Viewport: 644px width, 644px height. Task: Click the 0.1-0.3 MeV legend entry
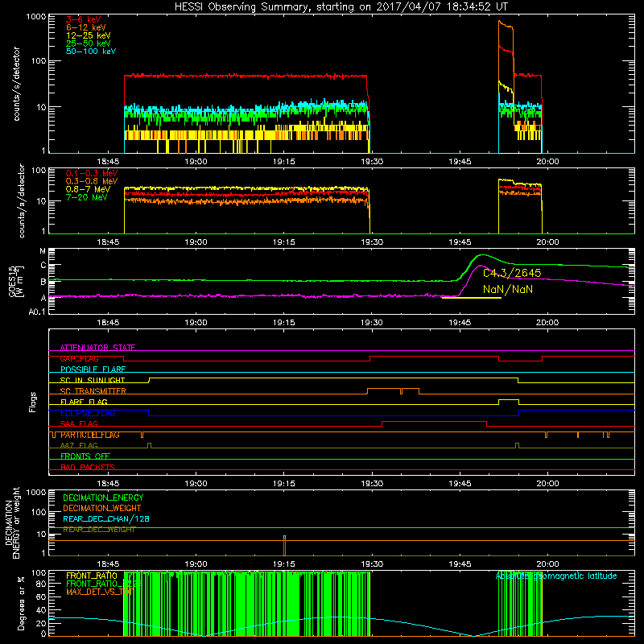point(92,173)
